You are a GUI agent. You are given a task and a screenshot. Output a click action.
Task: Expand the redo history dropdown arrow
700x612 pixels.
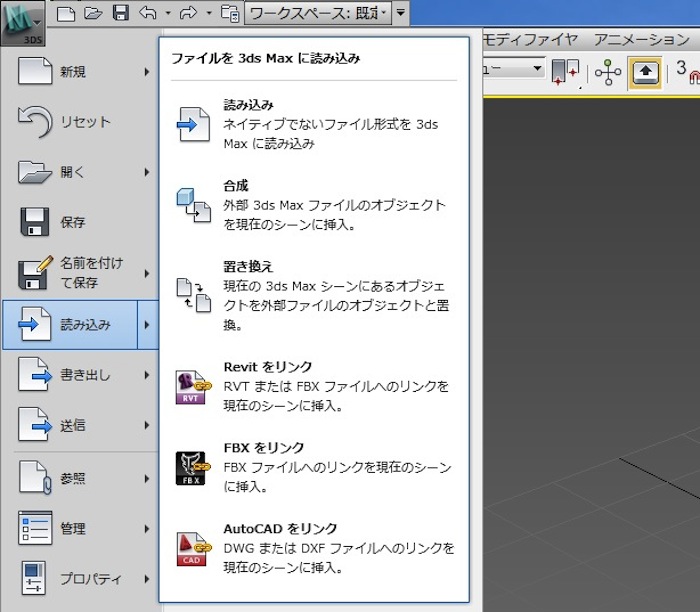(x=208, y=14)
